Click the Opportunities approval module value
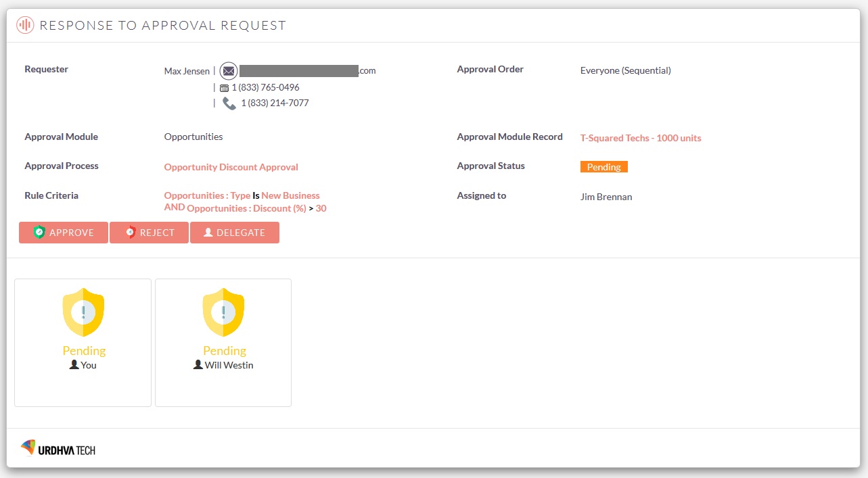Viewport: 868px width, 478px height. coord(193,137)
